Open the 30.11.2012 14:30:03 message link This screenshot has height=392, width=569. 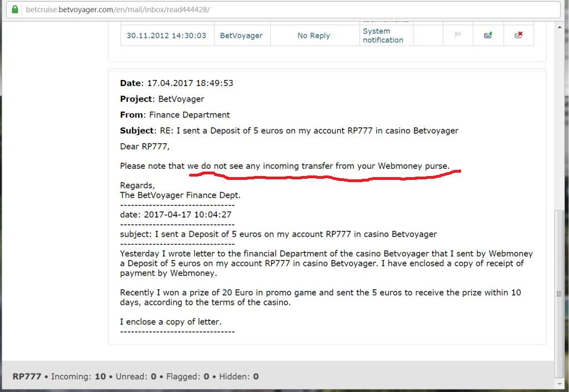pyautogui.click(x=166, y=36)
